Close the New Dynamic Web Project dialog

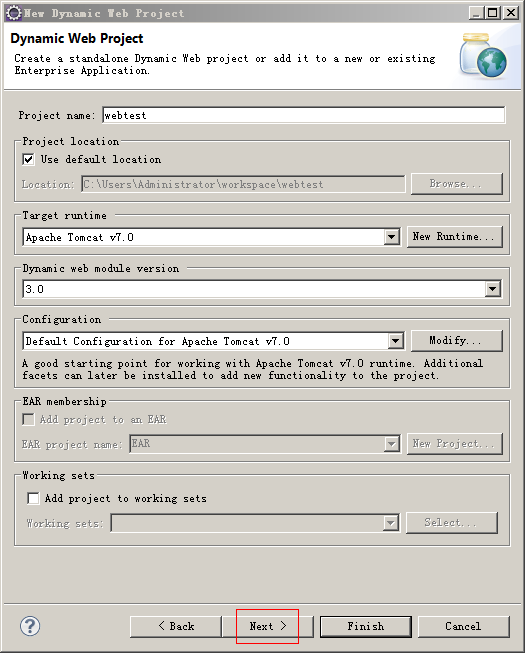pos(510,12)
